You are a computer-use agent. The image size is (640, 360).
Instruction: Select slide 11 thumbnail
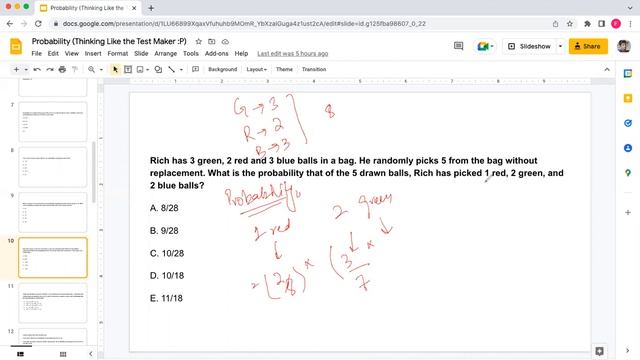pos(53,303)
